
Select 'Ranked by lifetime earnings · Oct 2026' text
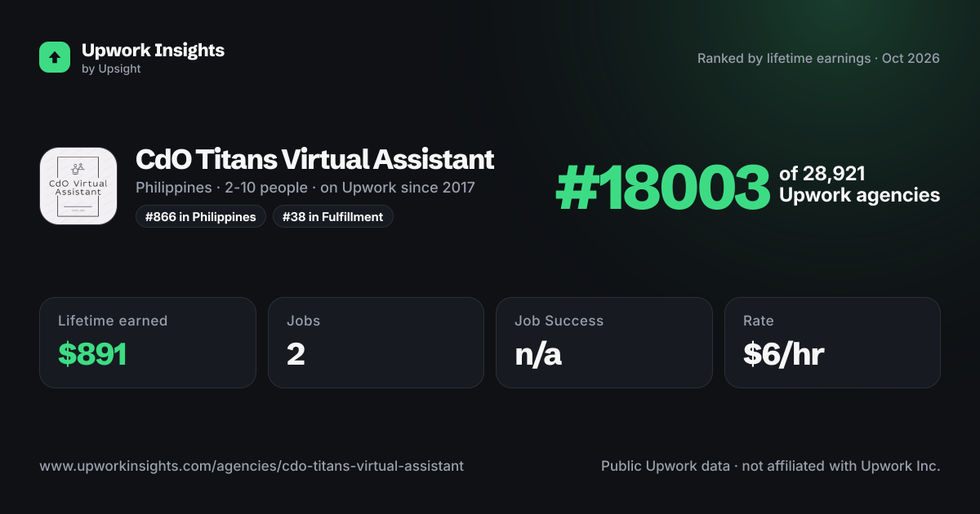pyautogui.click(x=818, y=59)
